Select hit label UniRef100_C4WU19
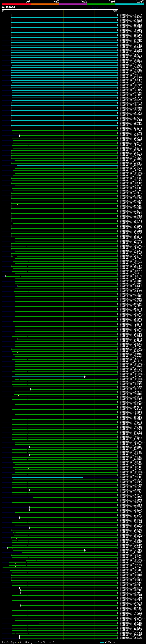Screen dimensions: 146x644 pyautogui.click(x=131, y=251)
